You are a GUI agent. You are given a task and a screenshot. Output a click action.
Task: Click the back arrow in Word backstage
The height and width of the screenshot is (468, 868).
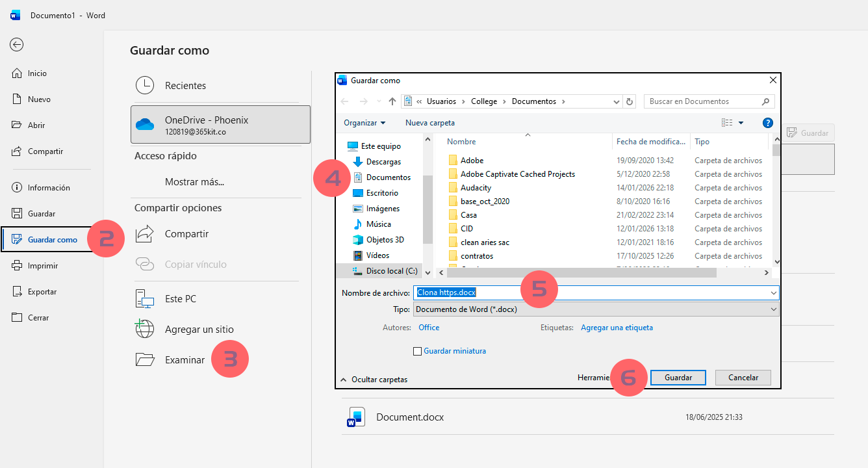(17, 44)
